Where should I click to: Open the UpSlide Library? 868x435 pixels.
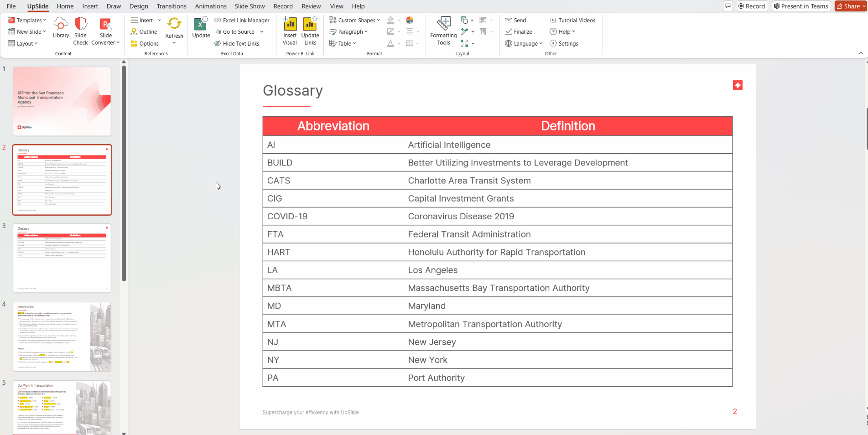click(x=60, y=28)
